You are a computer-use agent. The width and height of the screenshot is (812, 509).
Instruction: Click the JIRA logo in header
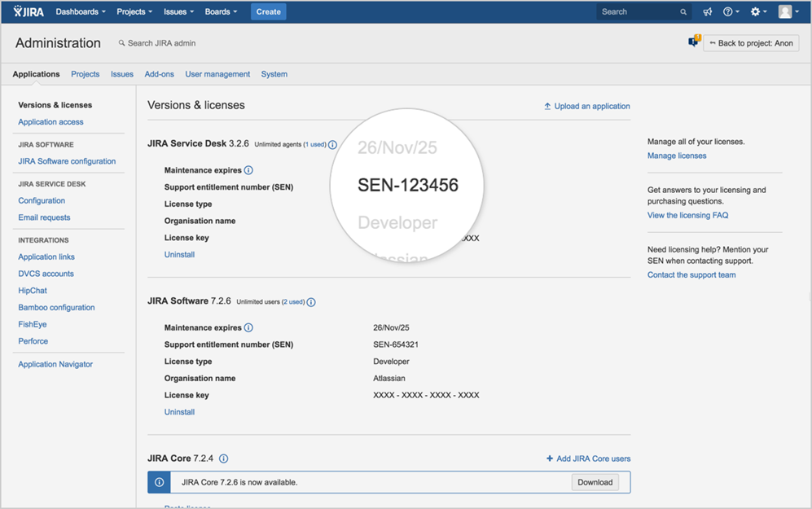(29, 11)
